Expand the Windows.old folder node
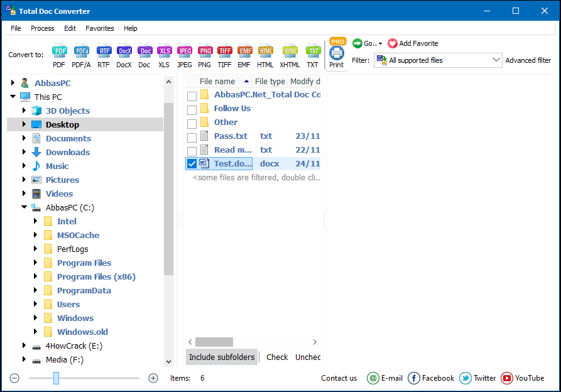 tap(35, 331)
